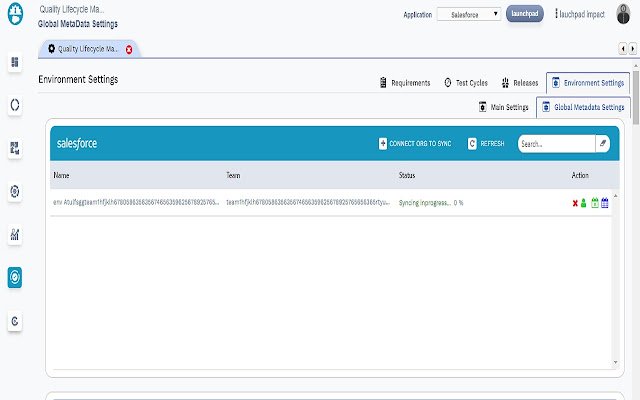
Task: Click the green calendar icon in Action
Action: (595, 203)
